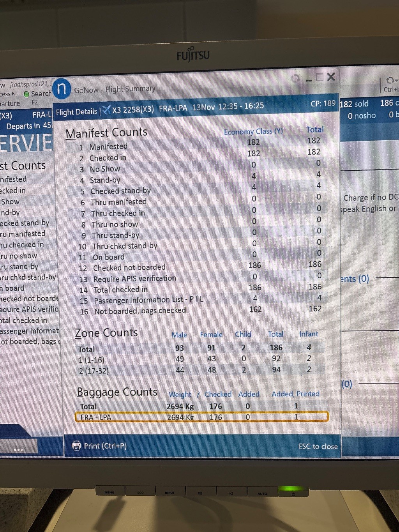Click the Baggage Counts heading
This screenshot has height=532, width=399.
coord(117,392)
